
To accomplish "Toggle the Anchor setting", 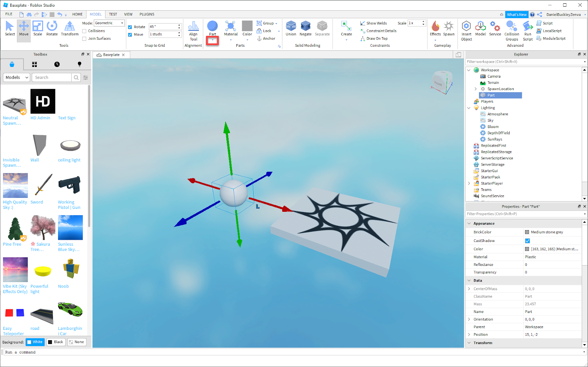I will click(x=266, y=38).
